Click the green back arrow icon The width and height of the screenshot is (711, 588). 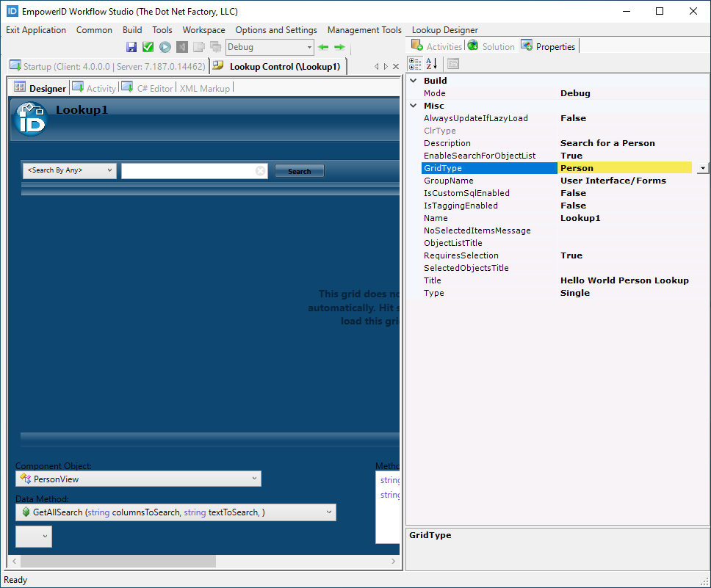[x=323, y=47]
